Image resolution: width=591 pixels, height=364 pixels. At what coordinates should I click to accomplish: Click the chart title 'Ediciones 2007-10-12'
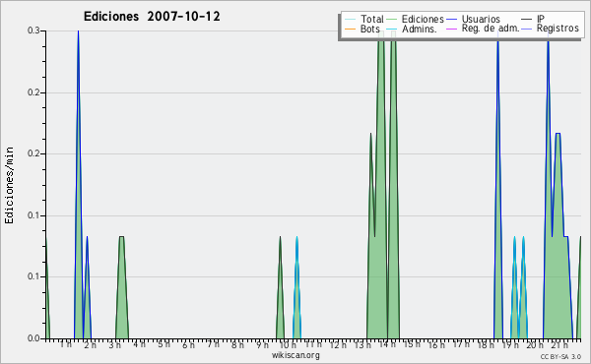[152, 17]
